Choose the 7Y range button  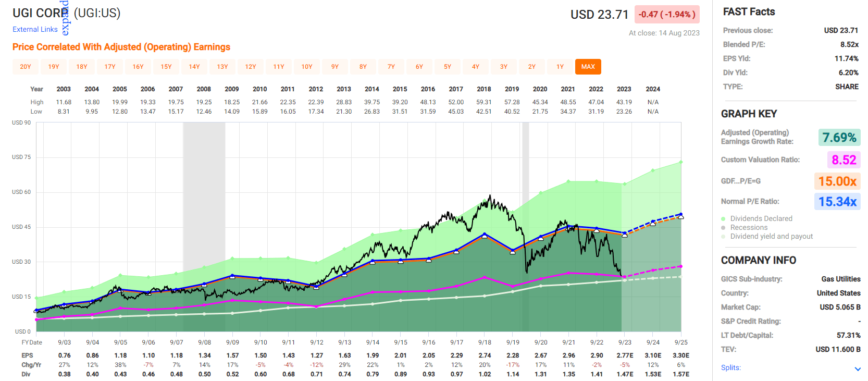tap(391, 67)
